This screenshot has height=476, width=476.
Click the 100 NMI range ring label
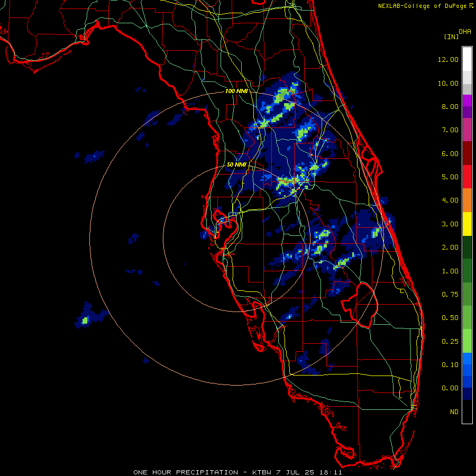(x=236, y=91)
